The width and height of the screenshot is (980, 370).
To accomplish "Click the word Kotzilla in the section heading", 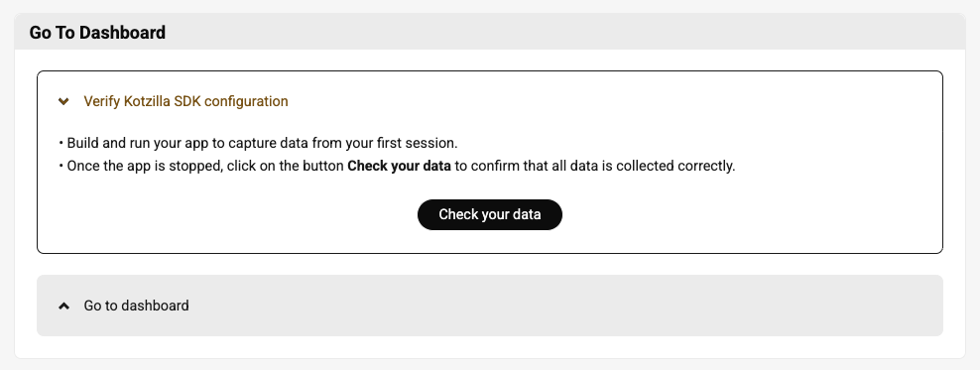I will [x=147, y=101].
